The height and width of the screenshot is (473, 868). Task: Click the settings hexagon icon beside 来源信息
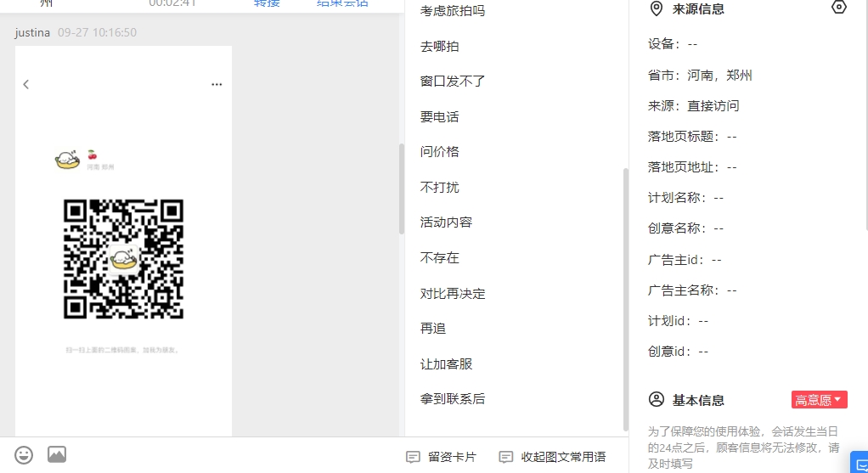point(839,7)
